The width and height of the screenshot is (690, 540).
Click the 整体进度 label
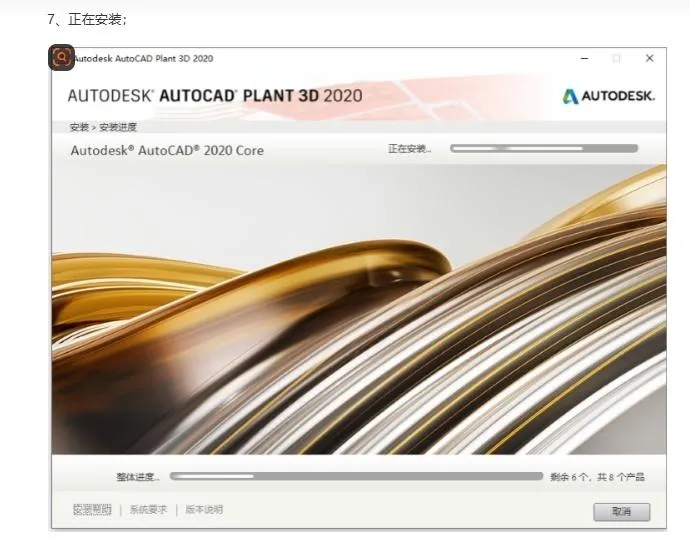[138, 477]
